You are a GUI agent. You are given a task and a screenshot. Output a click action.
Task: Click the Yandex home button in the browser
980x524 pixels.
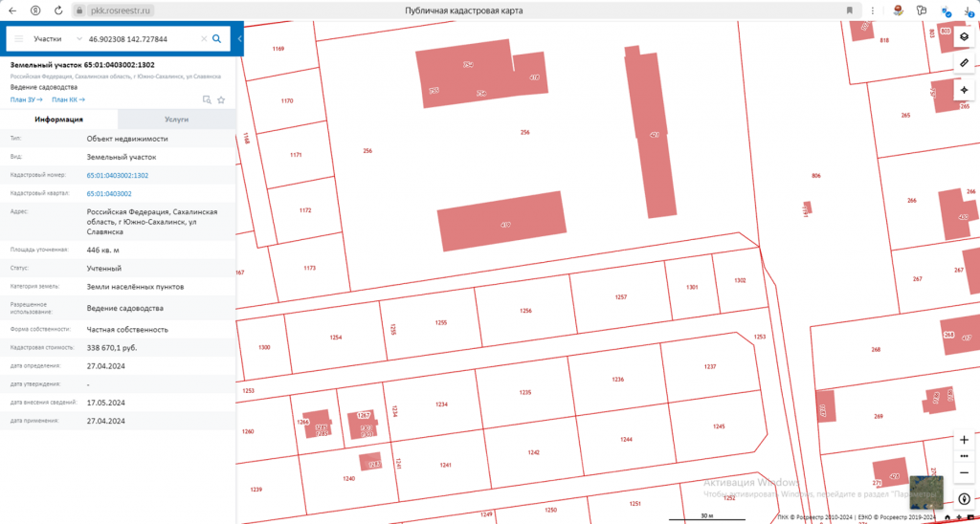pyautogui.click(x=36, y=11)
